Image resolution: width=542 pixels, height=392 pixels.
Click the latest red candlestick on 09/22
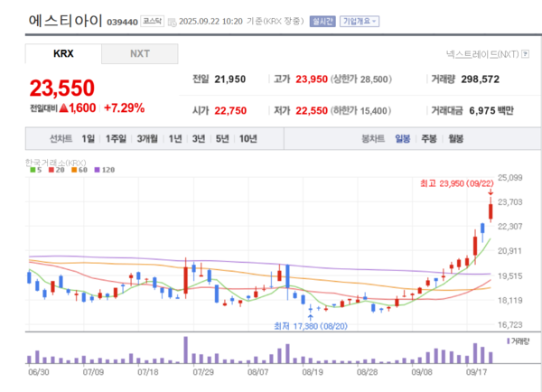click(x=491, y=211)
